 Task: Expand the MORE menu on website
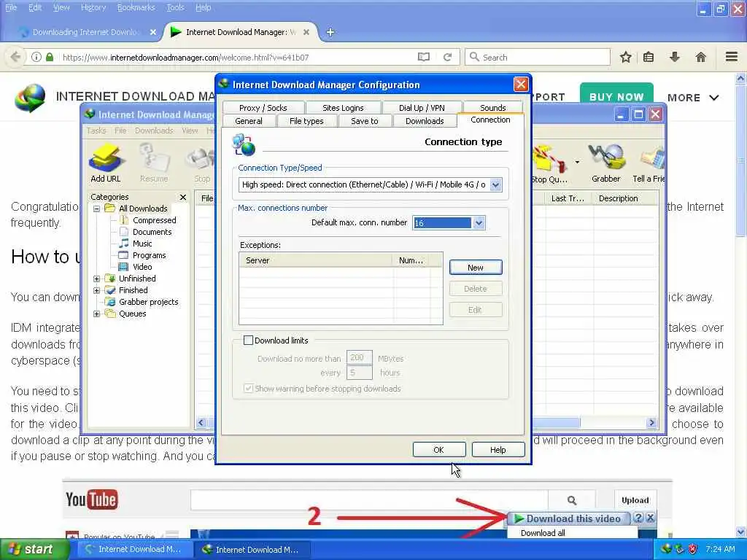click(x=693, y=98)
